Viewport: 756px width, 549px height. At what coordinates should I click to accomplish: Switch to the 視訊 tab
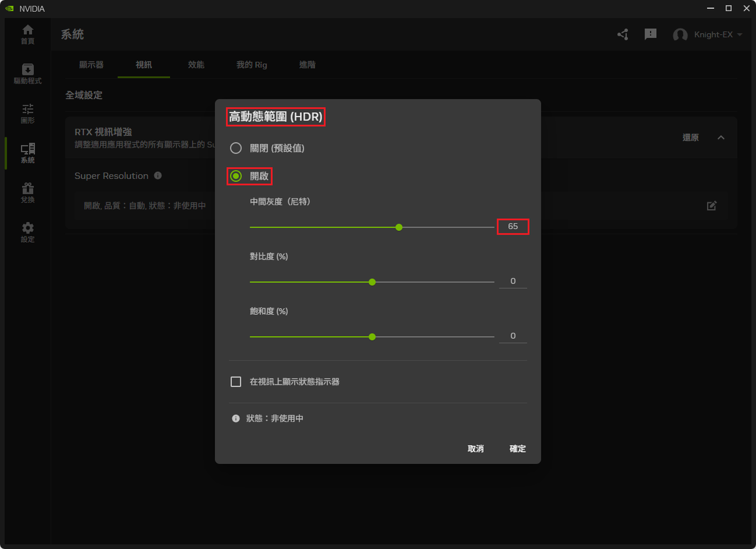click(x=144, y=64)
